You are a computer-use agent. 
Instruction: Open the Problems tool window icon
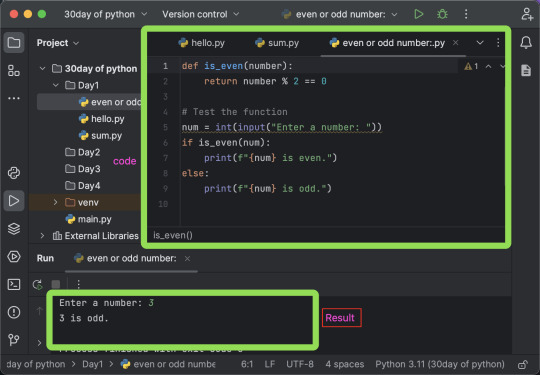point(14,312)
